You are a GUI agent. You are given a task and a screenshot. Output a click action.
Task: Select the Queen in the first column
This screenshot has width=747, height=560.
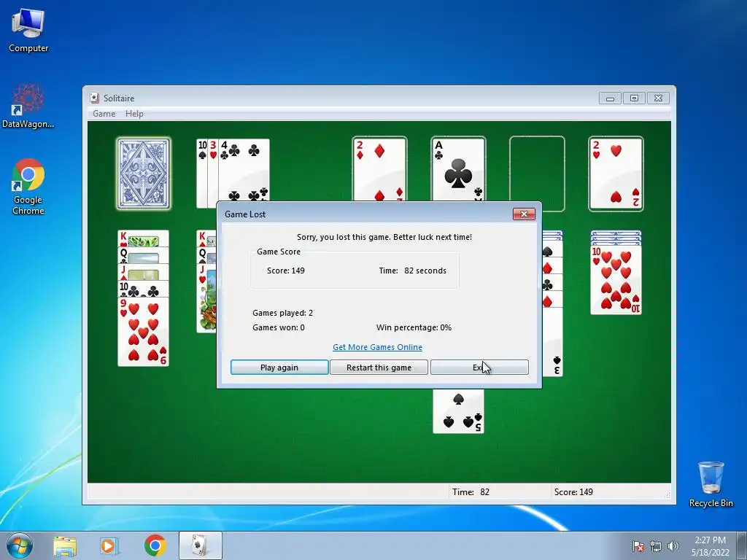pos(143,255)
